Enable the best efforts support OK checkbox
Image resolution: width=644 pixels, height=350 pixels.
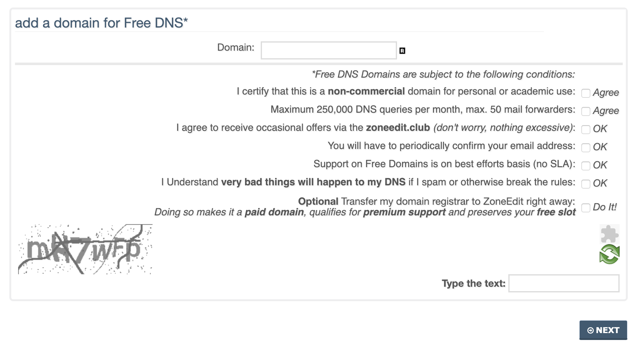(586, 166)
